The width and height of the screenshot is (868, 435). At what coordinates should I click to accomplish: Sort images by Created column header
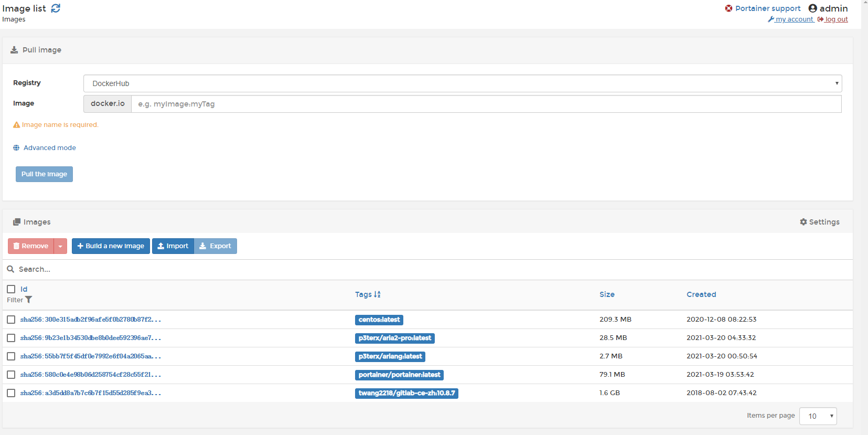(x=701, y=294)
